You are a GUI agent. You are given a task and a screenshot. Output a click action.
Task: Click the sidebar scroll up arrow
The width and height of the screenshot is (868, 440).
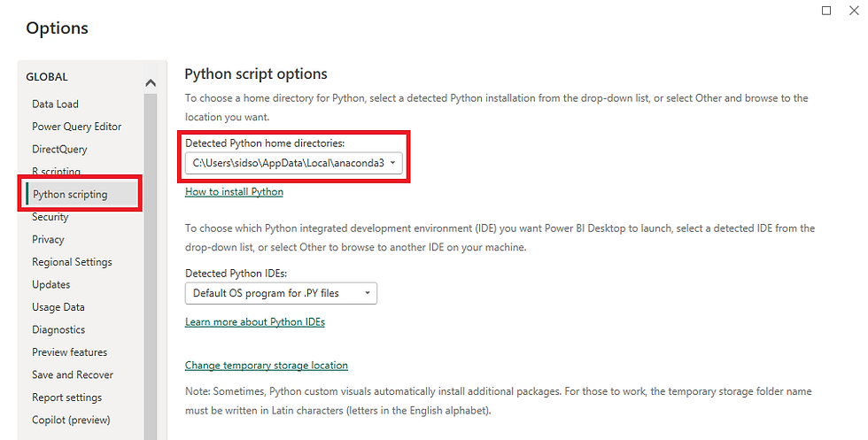coord(151,83)
